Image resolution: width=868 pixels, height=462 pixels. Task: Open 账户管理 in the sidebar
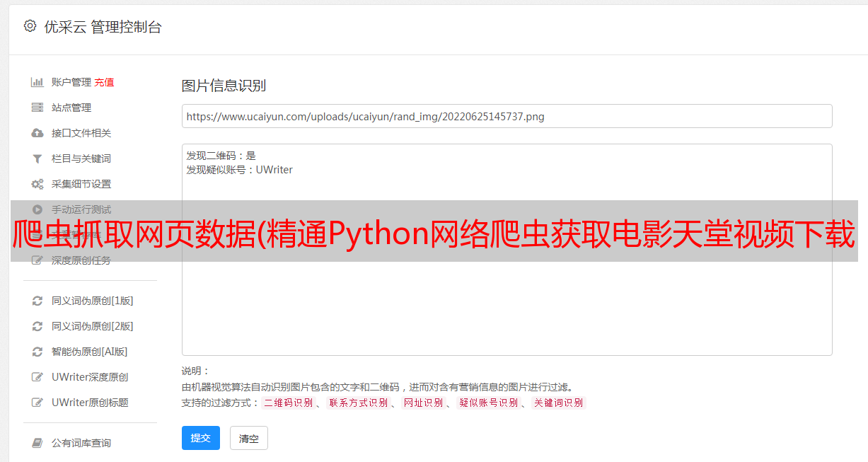click(x=71, y=82)
